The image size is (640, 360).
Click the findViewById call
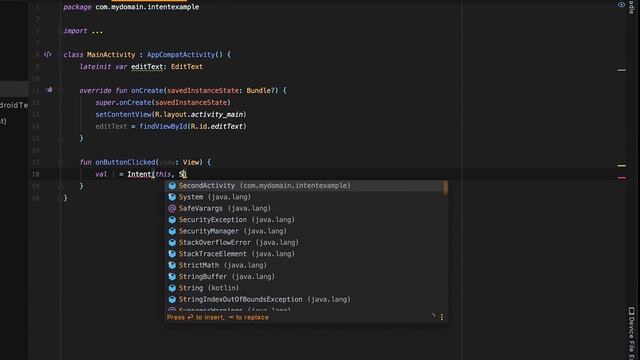[x=163, y=127]
